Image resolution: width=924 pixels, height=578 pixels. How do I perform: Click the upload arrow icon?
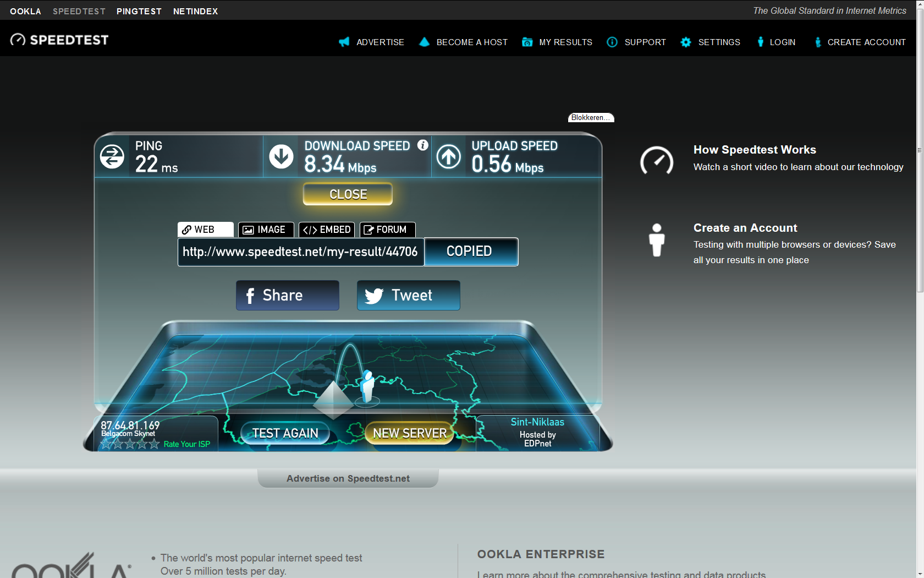click(x=449, y=157)
